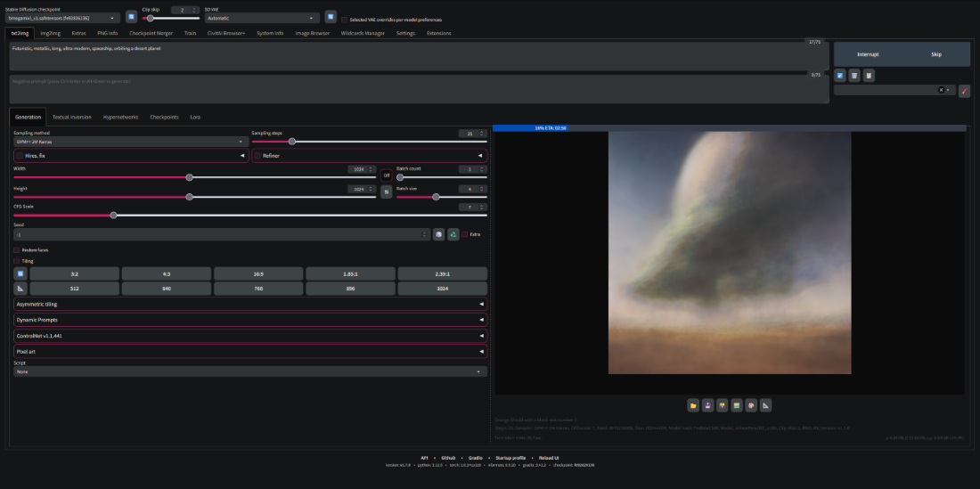Screen dimensions: 980x489
Task: Clear the prompt with the trash icon
Action: [854, 76]
